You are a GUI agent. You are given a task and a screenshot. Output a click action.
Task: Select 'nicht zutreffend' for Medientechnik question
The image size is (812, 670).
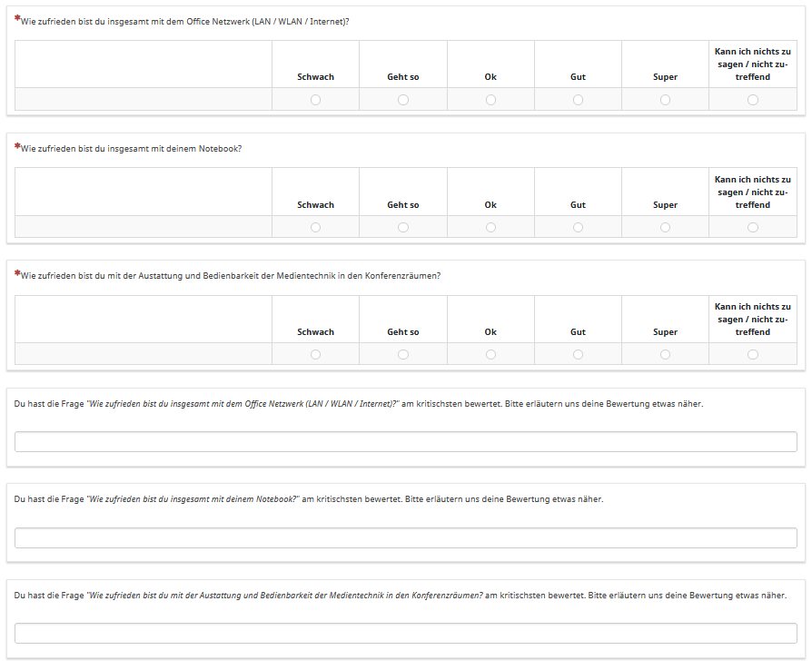pyautogui.click(x=752, y=354)
